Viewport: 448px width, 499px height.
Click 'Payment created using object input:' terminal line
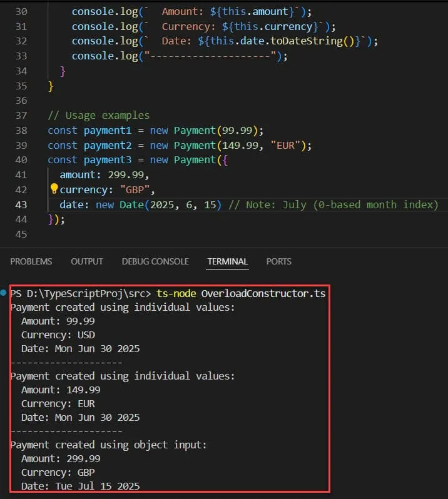109,445
